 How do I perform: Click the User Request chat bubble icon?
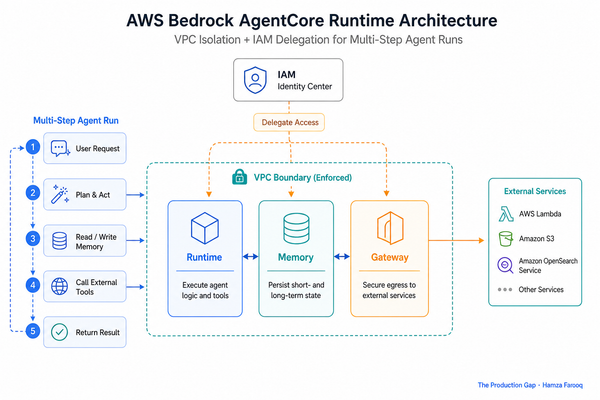click(60, 149)
